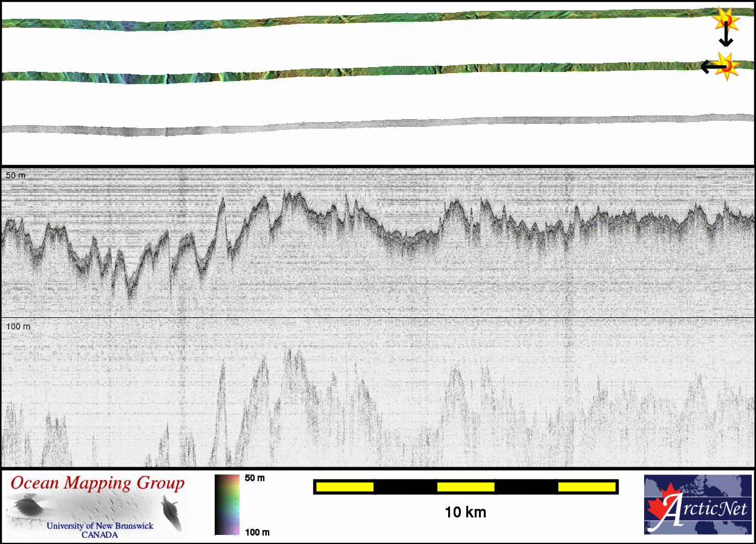Click the 10 km scale label
Image resolution: width=756 pixels, height=544 pixels.
click(465, 513)
